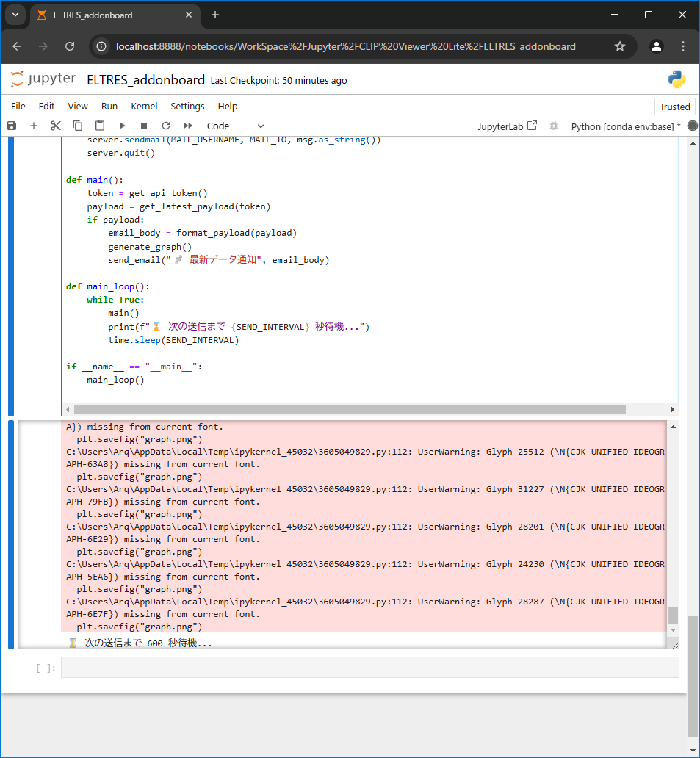700x758 pixels.
Task: Expand the browser tab search chevron
Action: coord(15,15)
